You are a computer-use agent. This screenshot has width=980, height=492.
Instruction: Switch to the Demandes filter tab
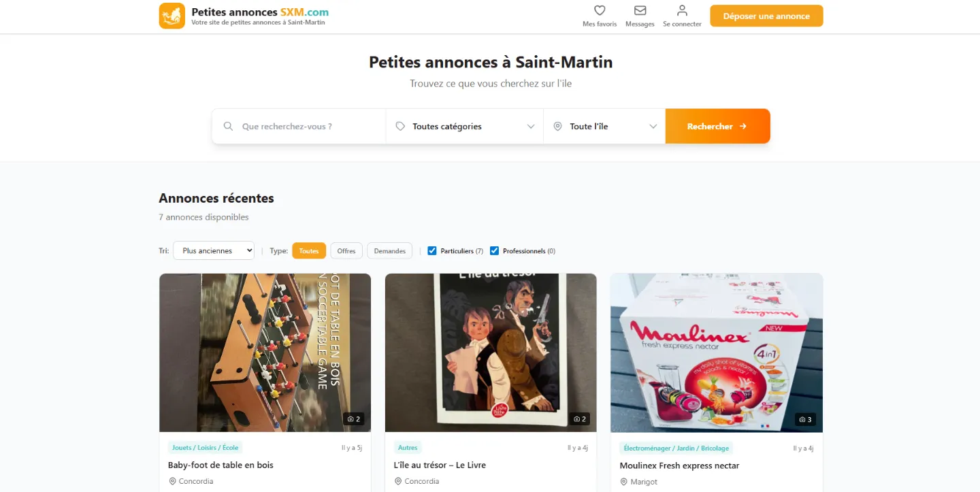(389, 250)
